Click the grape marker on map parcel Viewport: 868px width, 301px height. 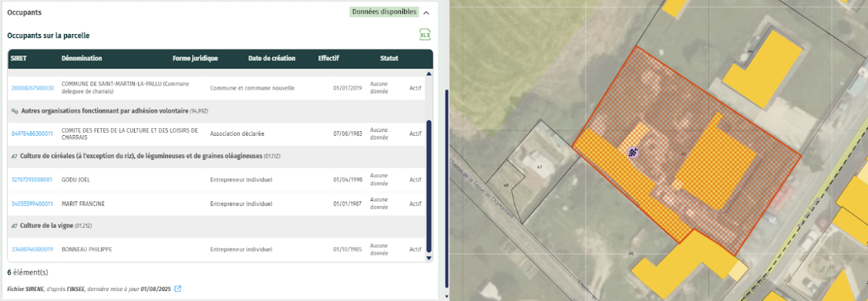[x=634, y=153]
